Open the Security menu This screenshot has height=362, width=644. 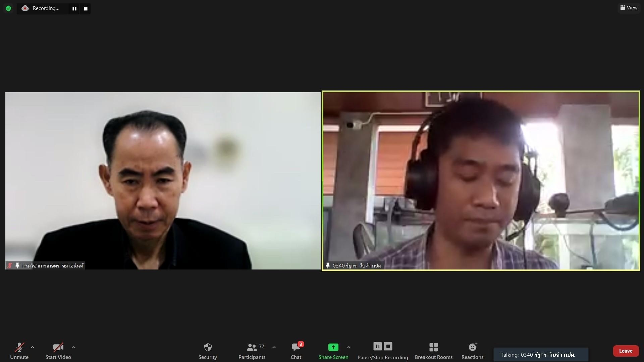(x=208, y=351)
